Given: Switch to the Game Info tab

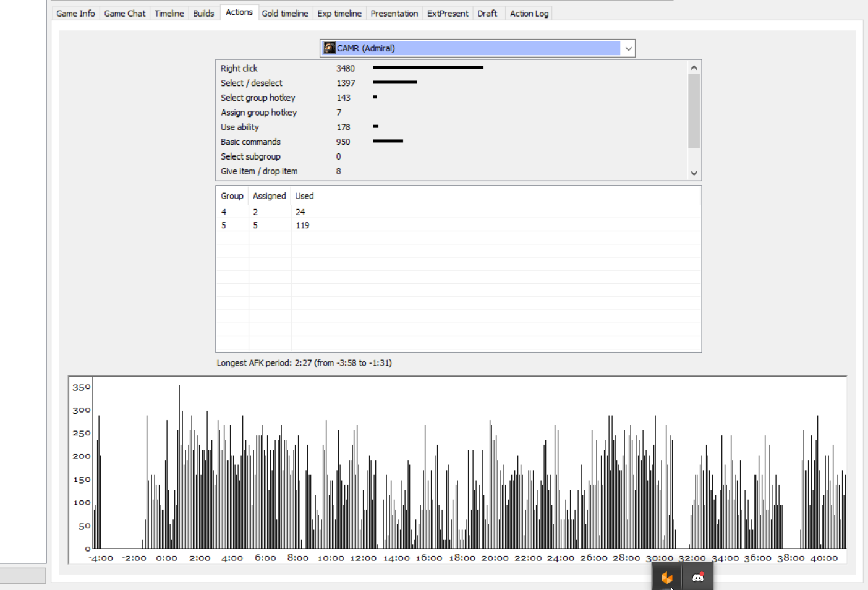Looking at the screenshot, I should tap(75, 13).
